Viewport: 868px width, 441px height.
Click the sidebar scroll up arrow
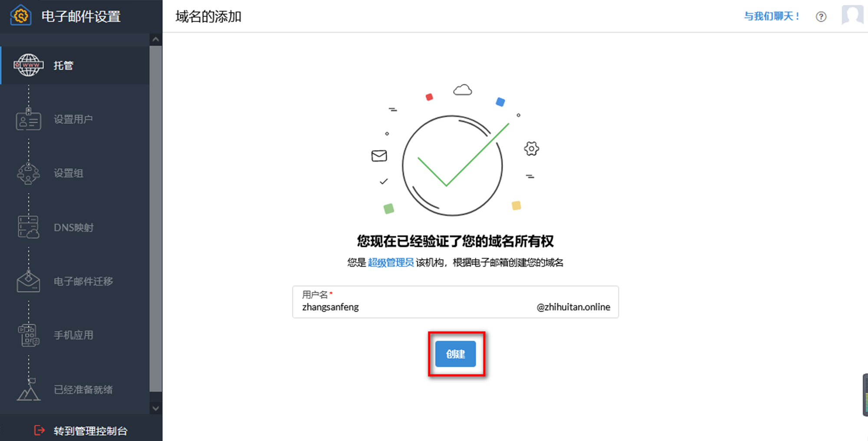pos(156,40)
